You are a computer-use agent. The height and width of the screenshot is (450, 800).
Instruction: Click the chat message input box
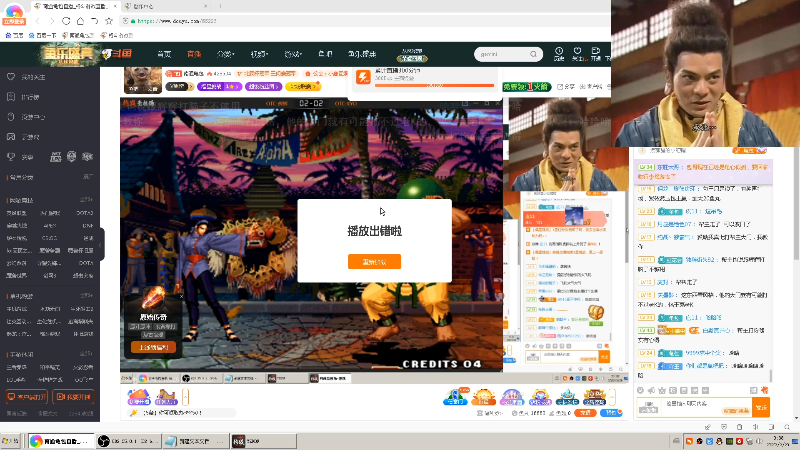click(707, 407)
